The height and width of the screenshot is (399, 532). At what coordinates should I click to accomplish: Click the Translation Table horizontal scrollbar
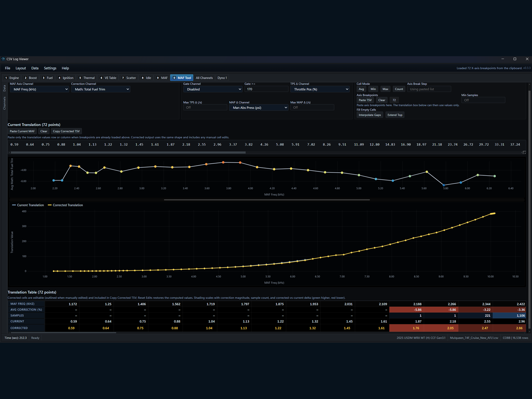(x=64, y=332)
